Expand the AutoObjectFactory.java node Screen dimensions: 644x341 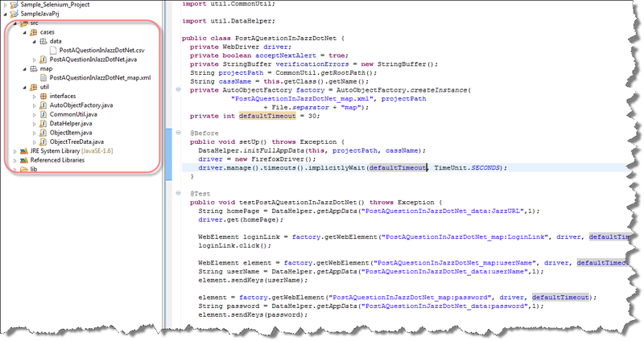tap(35, 105)
